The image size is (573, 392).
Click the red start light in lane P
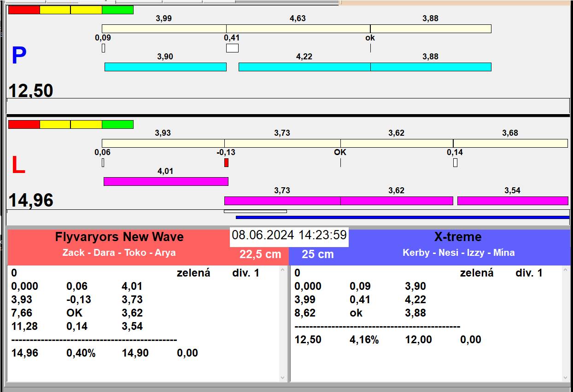point(24,10)
